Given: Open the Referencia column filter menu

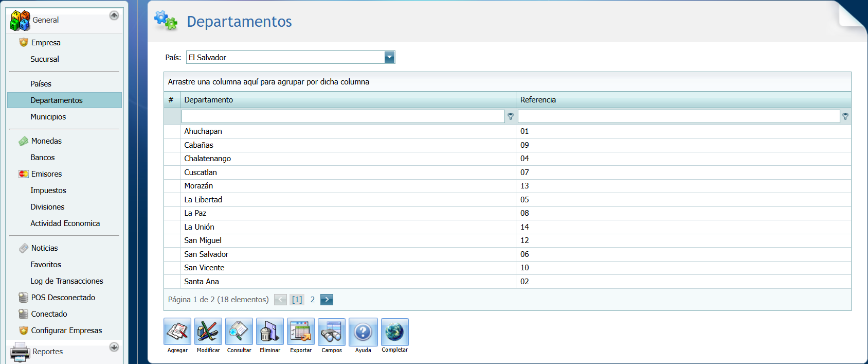Looking at the screenshot, I should 845,116.
